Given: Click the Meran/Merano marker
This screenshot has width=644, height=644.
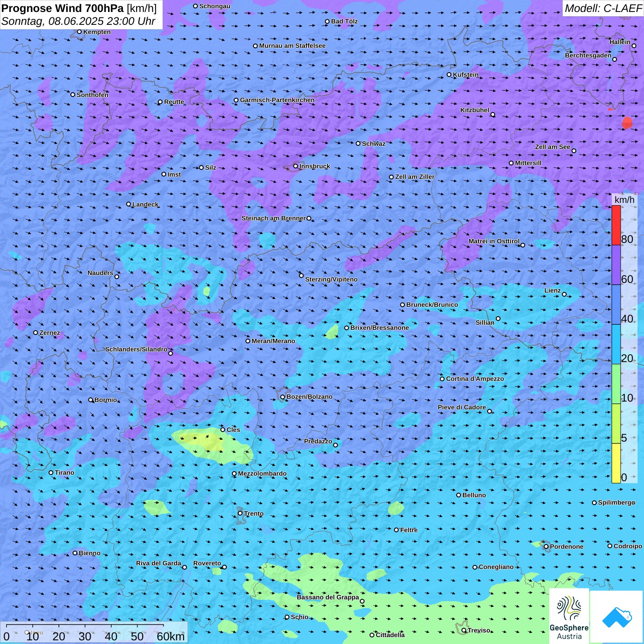Looking at the screenshot, I should coord(248,341).
